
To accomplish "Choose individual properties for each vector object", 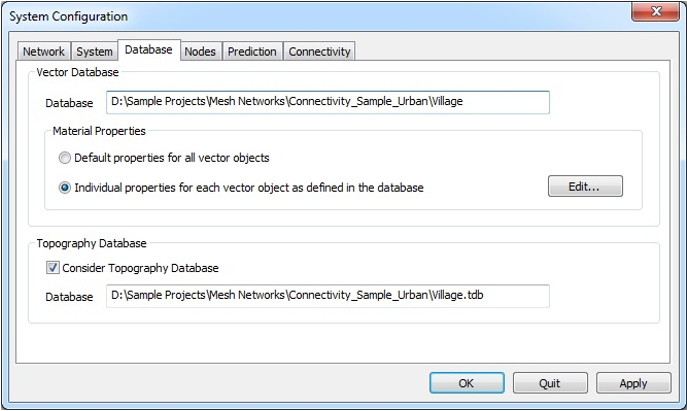I will pos(65,187).
